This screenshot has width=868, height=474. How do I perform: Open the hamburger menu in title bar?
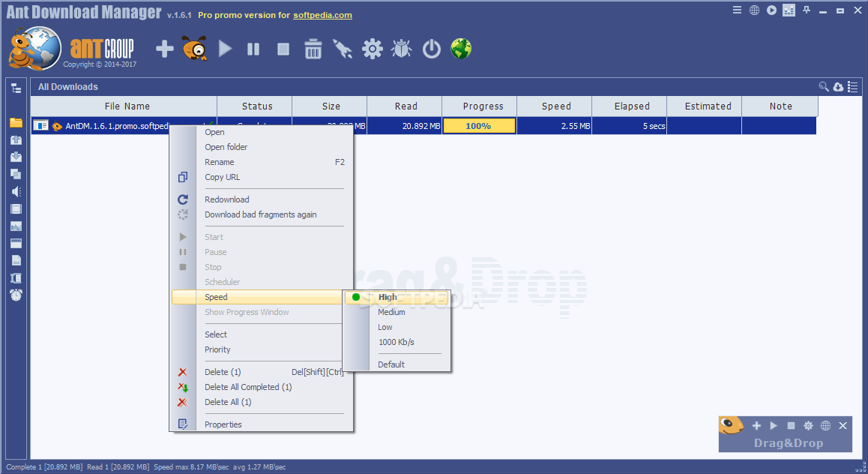tap(737, 10)
